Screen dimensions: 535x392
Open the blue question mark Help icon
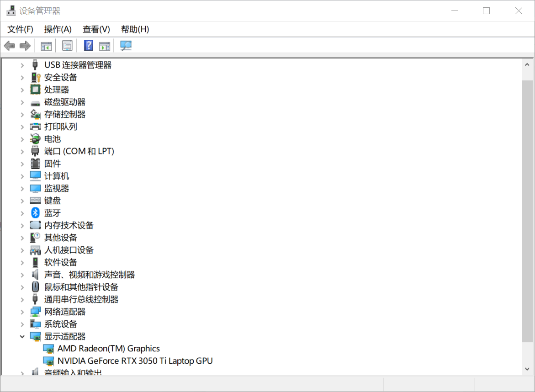(88, 45)
